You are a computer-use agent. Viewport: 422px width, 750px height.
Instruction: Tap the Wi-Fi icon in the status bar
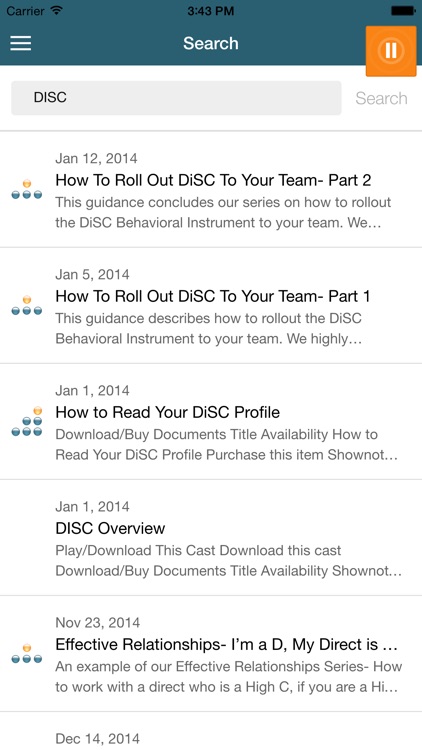[x=56, y=11]
